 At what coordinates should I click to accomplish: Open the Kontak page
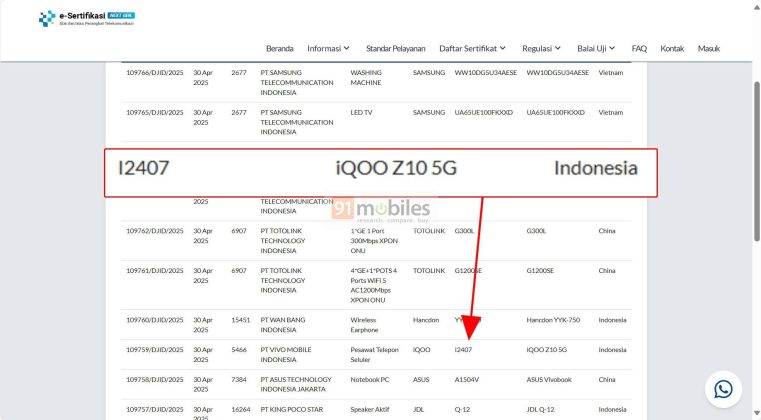[672, 49]
